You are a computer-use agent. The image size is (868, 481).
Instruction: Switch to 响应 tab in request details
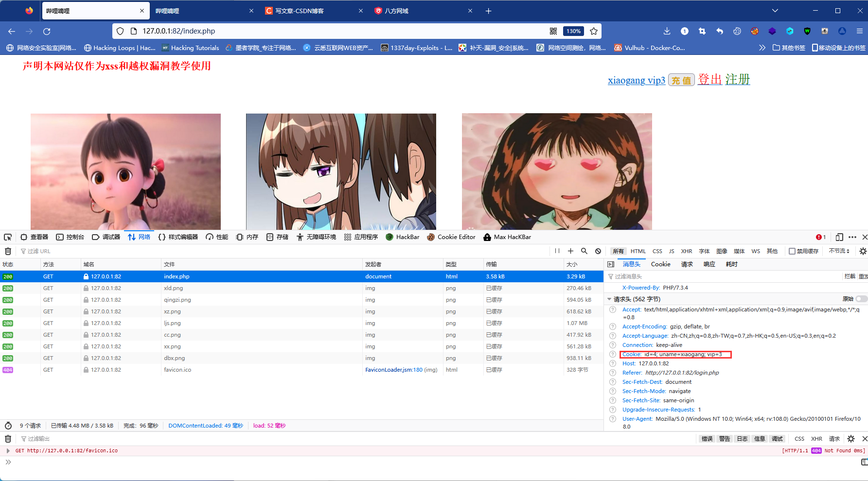click(709, 264)
